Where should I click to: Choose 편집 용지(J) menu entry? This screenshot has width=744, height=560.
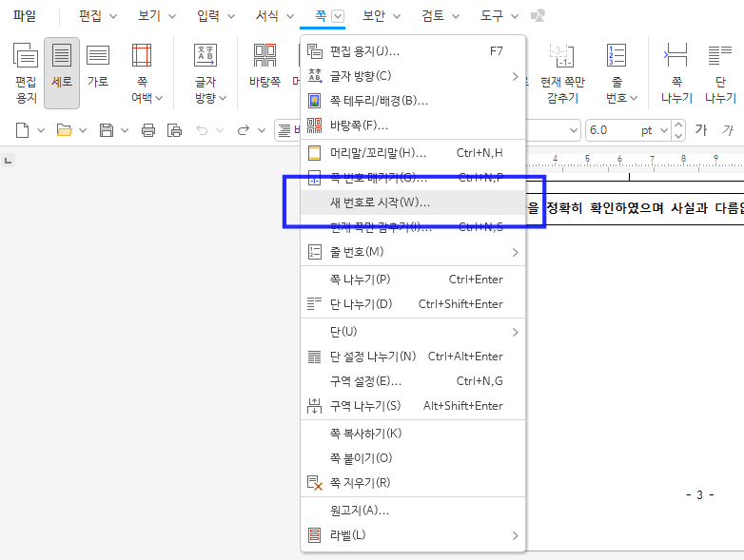413,50
